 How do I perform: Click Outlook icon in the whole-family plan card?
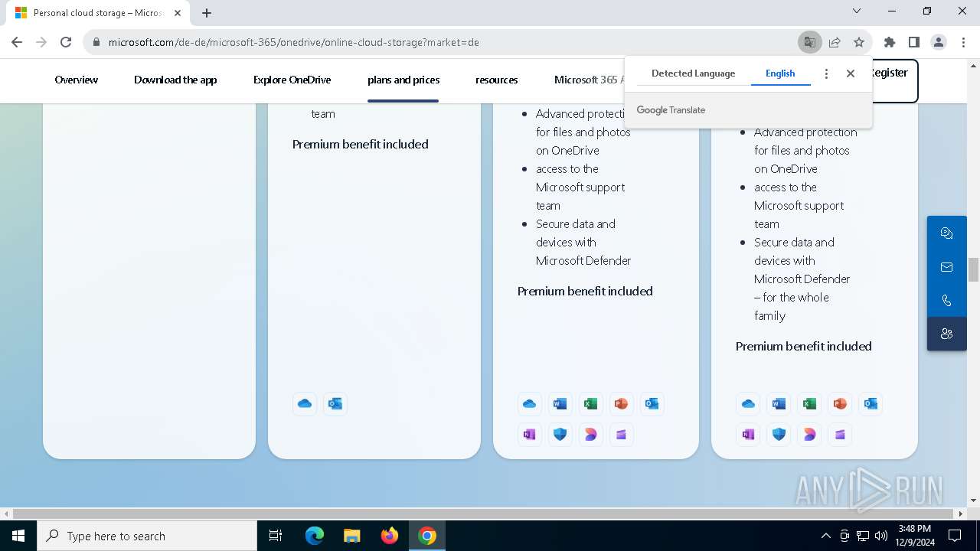click(871, 403)
